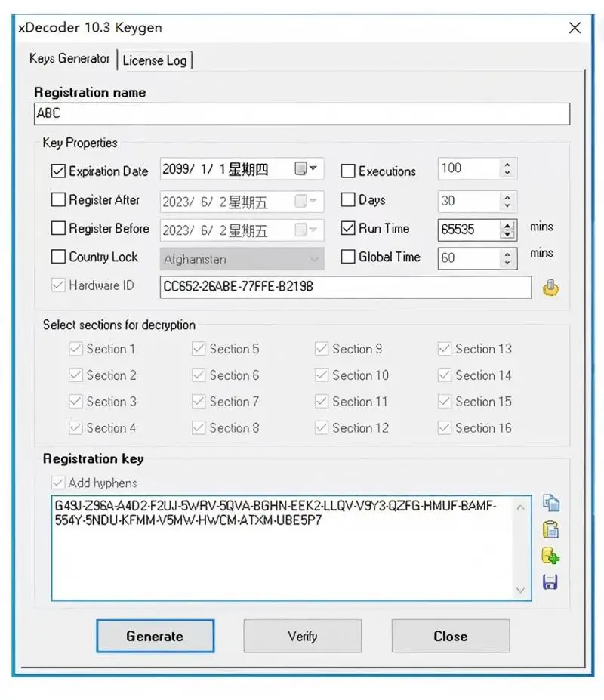
Task: Toggle the Hardware ID checkbox
Action: 58,285
